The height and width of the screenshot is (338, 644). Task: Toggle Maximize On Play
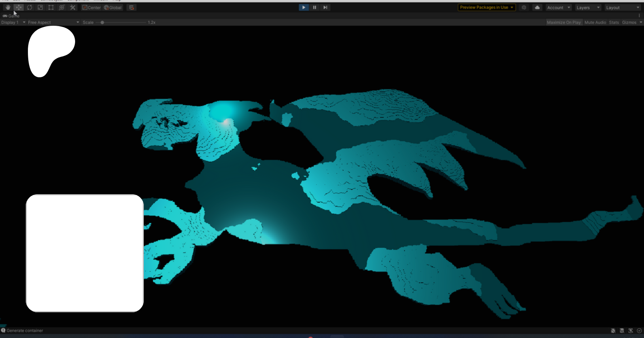[563, 22]
